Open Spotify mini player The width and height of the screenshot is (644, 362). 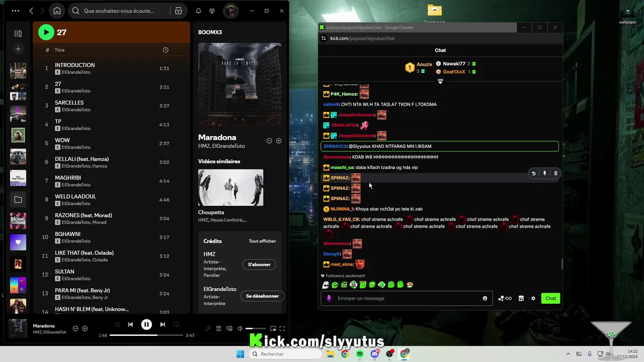pos(273,329)
